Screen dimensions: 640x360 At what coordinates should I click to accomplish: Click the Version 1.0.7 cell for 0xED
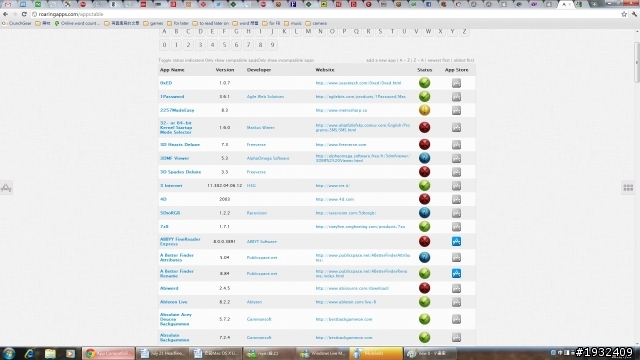[x=224, y=83]
